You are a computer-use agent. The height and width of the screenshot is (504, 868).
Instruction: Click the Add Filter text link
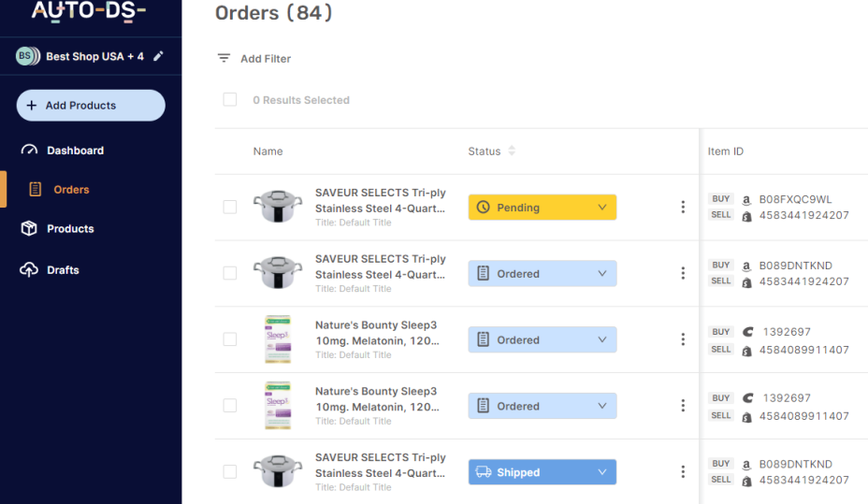pyautogui.click(x=266, y=59)
